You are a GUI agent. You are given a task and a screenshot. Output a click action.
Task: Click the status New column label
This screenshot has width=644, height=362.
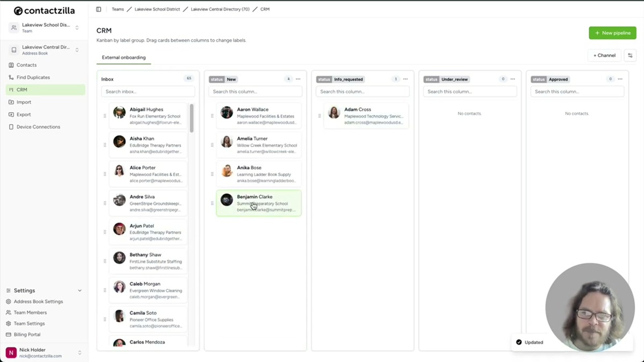[223, 79]
